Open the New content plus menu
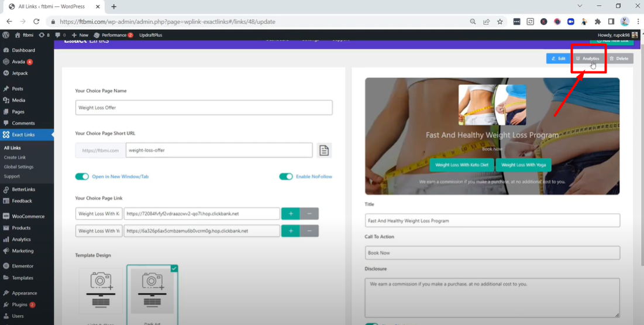This screenshot has width=644, height=325. pyautogui.click(x=80, y=35)
